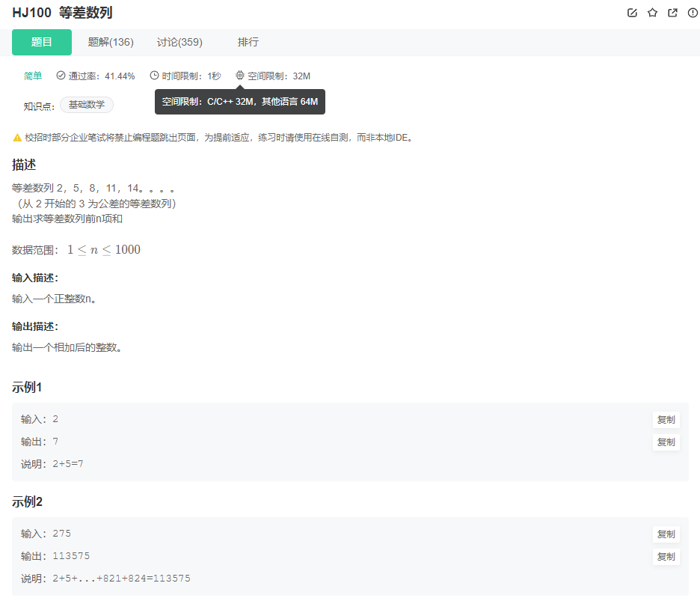This screenshot has height=601, width=700.
Task: Copy example 2 input 275 with 复制
Action: pyautogui.click(x=666, y=534)
